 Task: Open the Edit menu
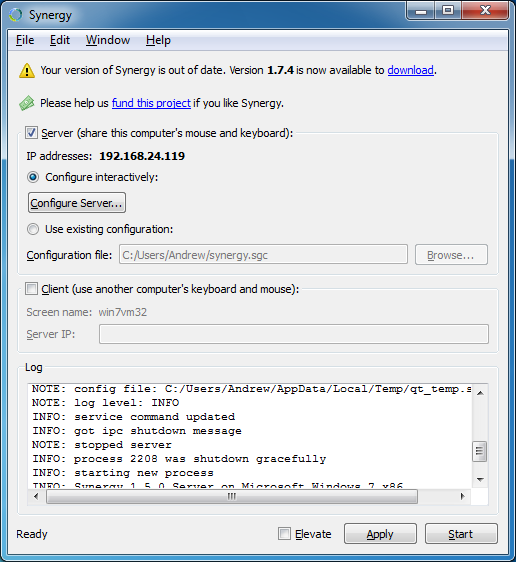point(60,40)
